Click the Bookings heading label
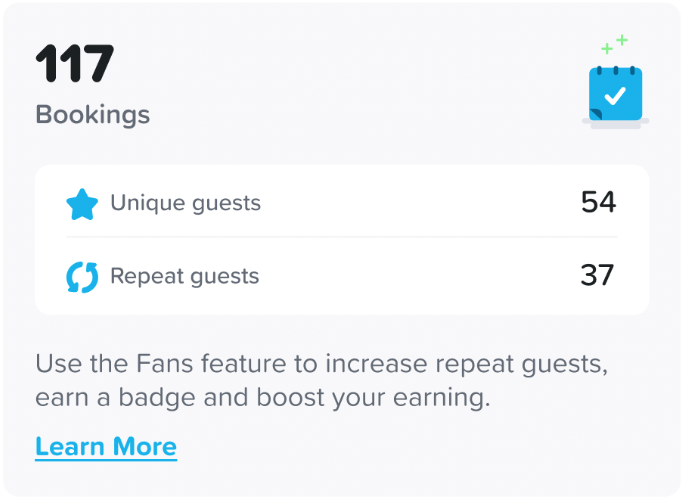The height and width of the screenshot is (500, 684). pyautogui.click(x=92, y=114)
